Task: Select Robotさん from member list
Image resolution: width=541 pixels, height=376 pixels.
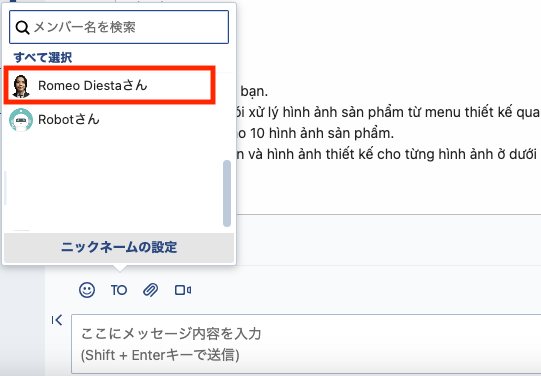Action: coord(114,120)
